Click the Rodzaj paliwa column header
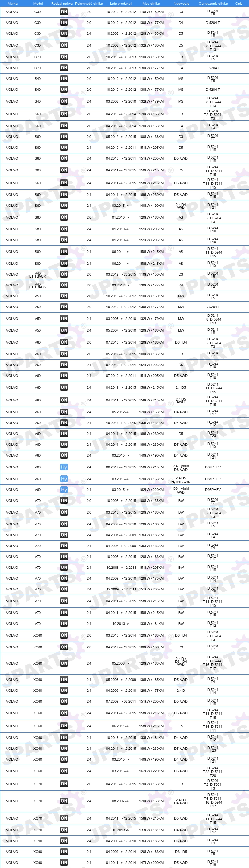 (62, 4)
